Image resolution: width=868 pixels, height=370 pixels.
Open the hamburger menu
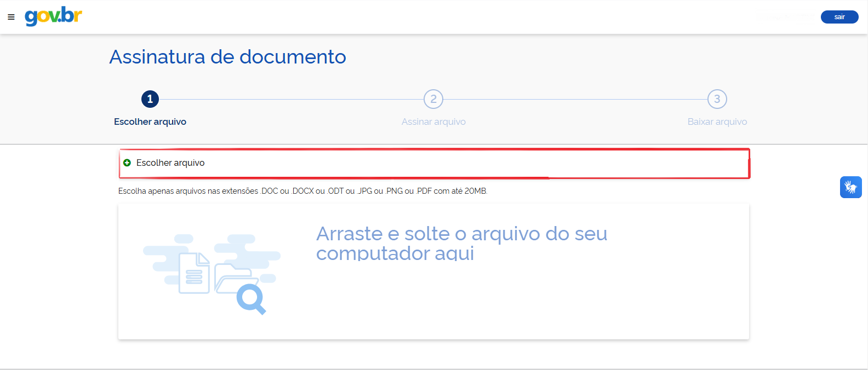click(11, 17)
